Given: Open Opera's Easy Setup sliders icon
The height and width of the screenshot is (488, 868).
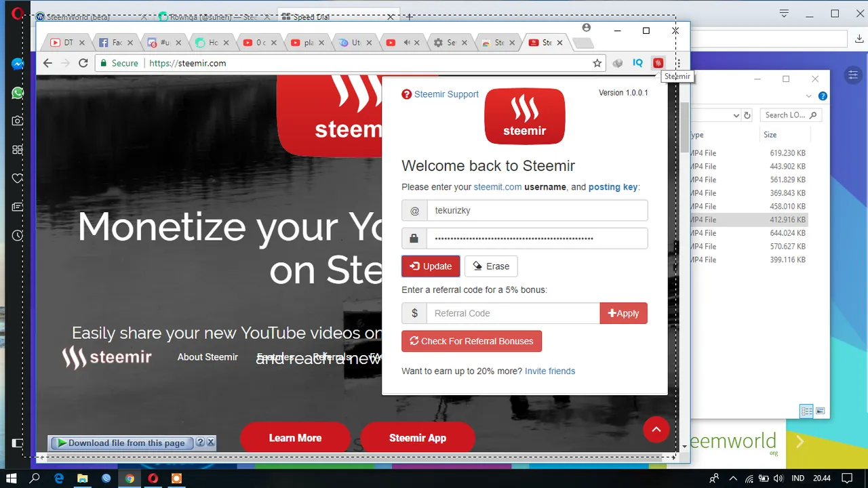Looking at the screenshot, I should [854, 75].
